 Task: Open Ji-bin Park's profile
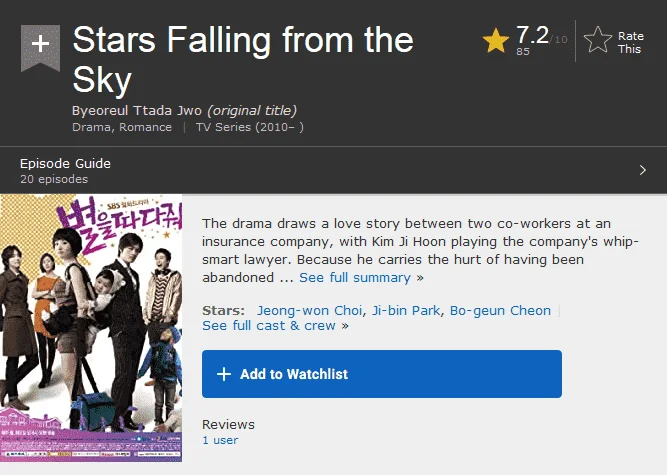(x=406, y=310)
